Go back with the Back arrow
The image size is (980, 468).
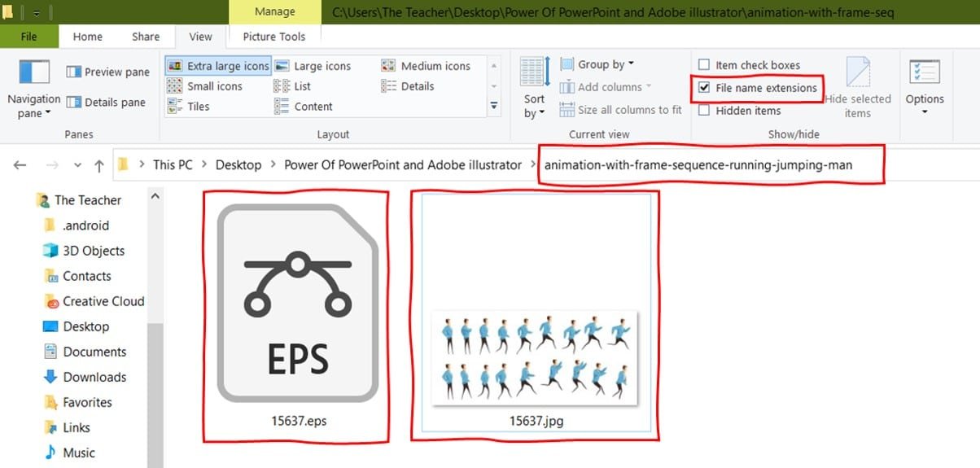tap(20, 165)
